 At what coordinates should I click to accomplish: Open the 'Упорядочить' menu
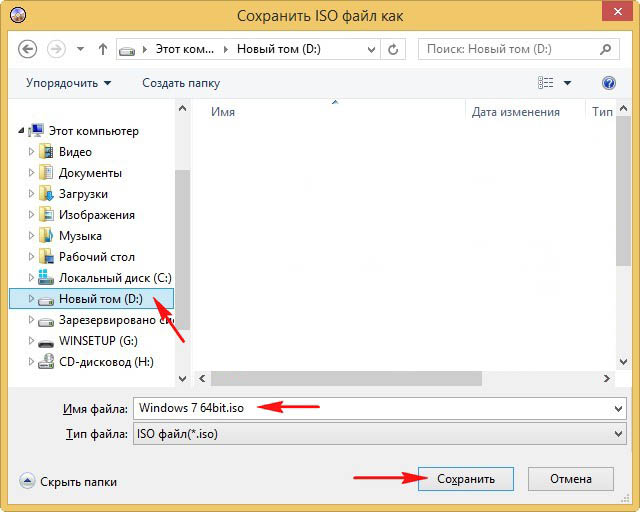(68, 83)
